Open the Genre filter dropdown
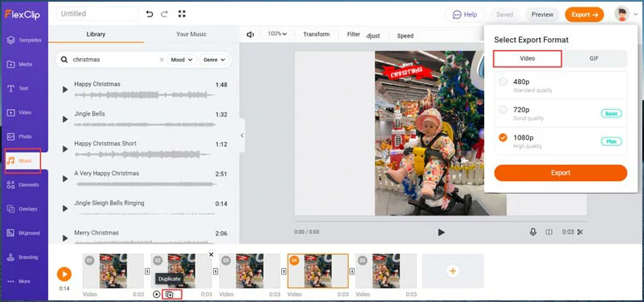Screen dimensions: 644x302 pyautogui.click(x=215, y=60)
